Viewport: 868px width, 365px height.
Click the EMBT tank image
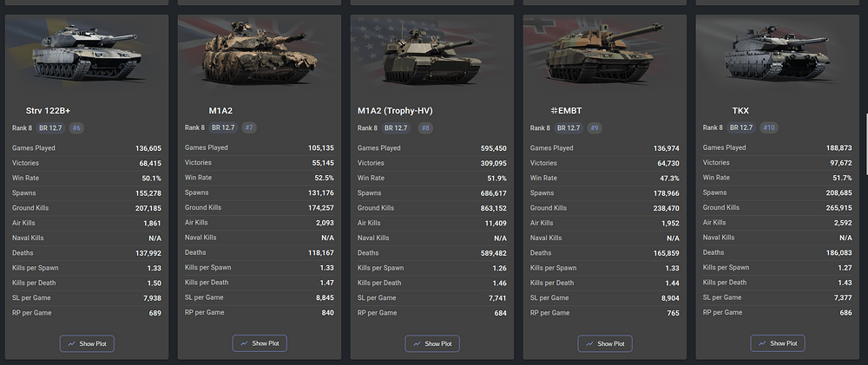click(x=605, y=53)
